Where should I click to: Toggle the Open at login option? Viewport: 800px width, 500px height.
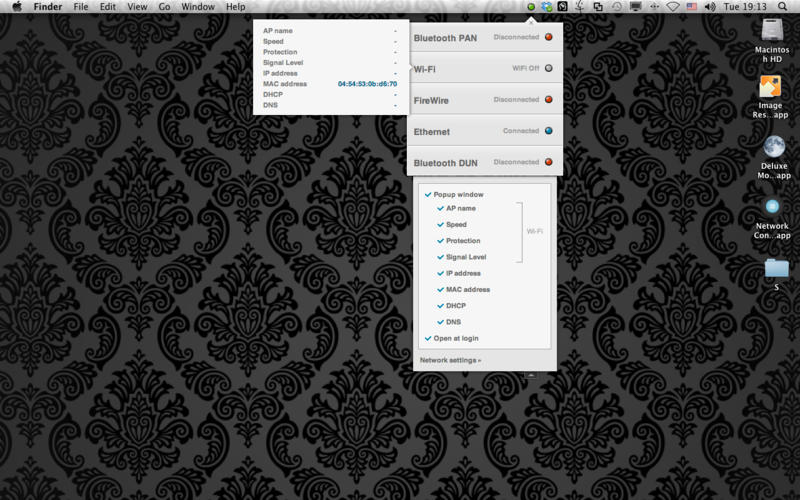pyautogui.click(x=428, y=338)
